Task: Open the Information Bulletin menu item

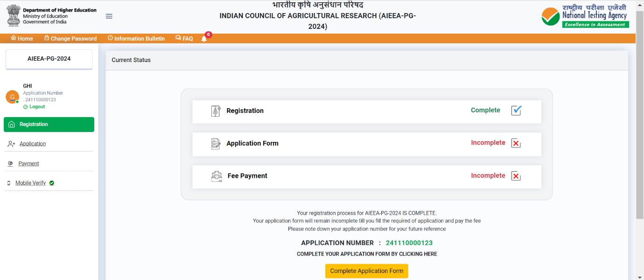Action: point(136,39)
